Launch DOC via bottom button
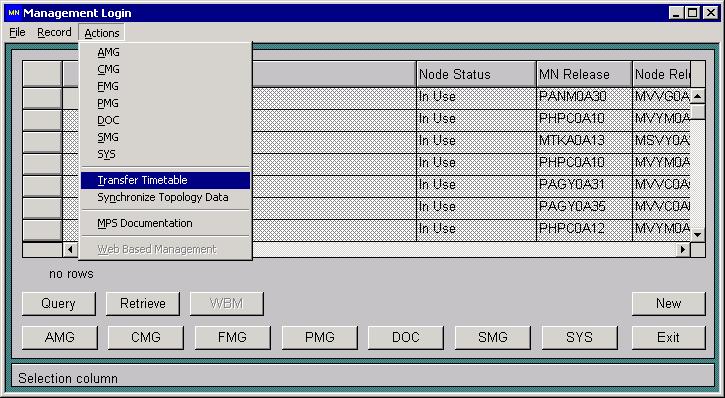 (406, 337)
